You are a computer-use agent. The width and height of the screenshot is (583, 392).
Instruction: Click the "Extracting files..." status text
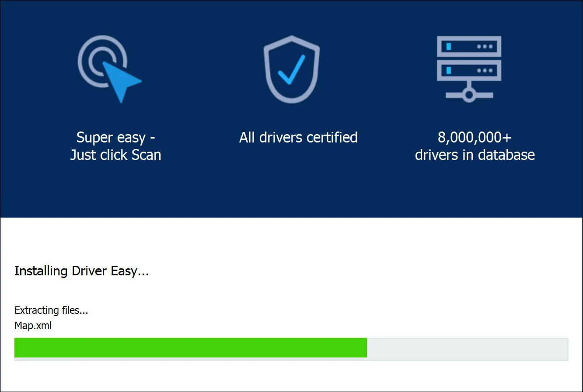(51, 310)
